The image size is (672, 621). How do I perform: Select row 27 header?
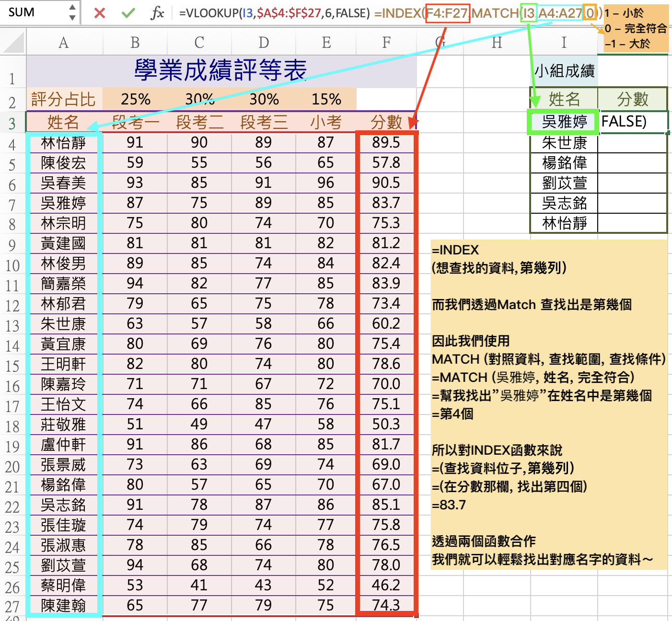click(12, 606)
